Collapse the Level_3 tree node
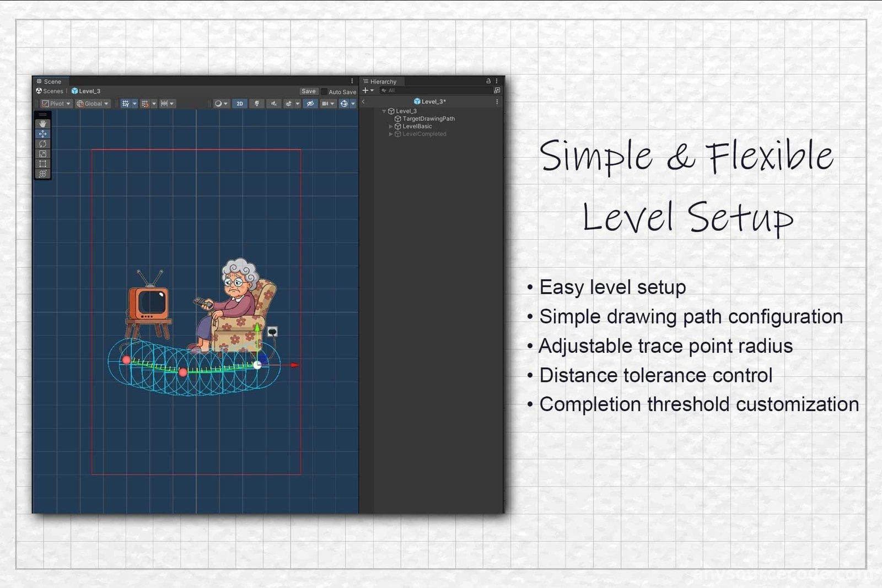 click(x=384, y=111)
